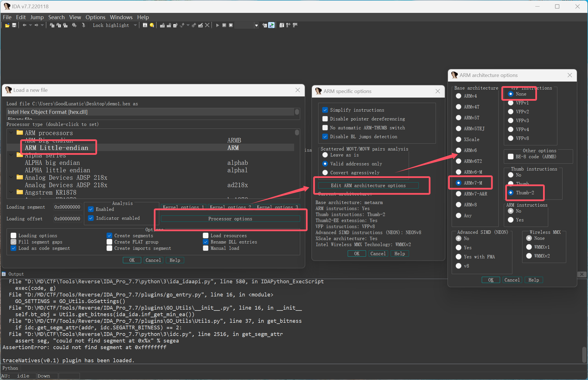Click the jump back arrow icon
This screenshot has width=588, height=380.
[x=24, y=25]
